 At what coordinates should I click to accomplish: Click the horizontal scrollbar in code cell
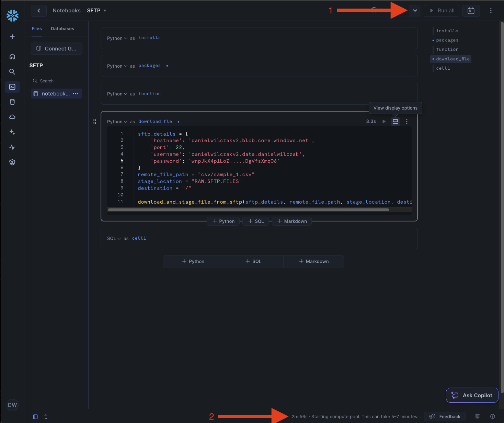pos(248,210)
